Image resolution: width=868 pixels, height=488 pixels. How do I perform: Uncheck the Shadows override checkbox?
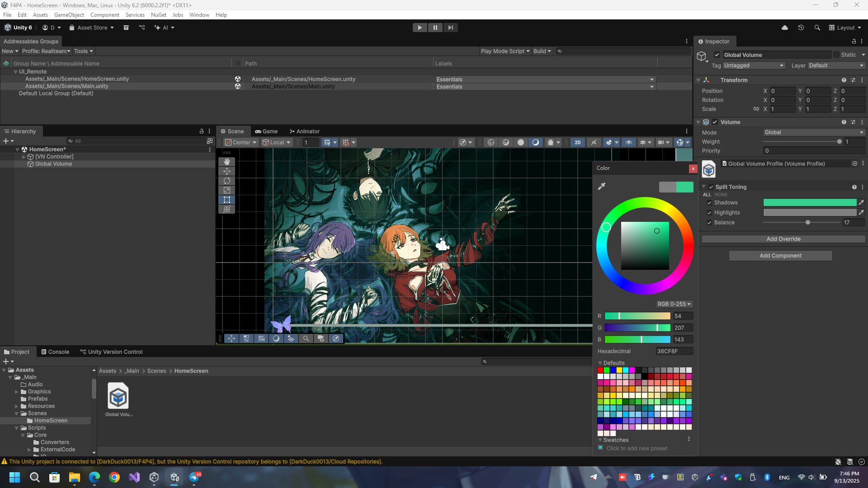tap(709, 203)
